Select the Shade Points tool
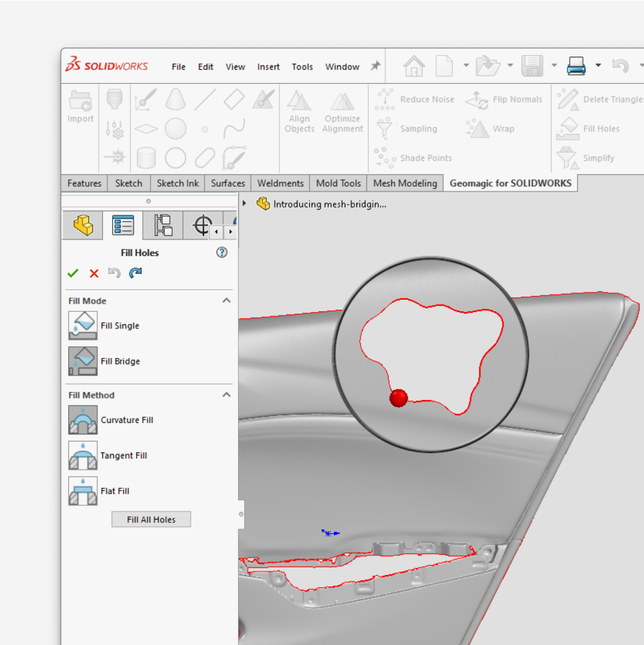 pos(413,158)
